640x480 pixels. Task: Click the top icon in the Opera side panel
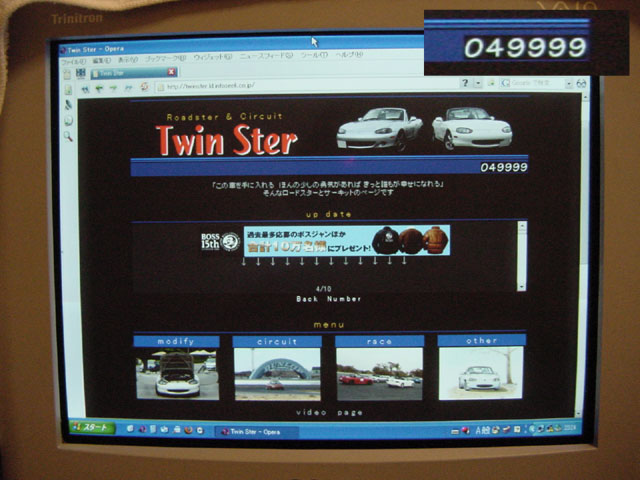(x=68, y=90)
